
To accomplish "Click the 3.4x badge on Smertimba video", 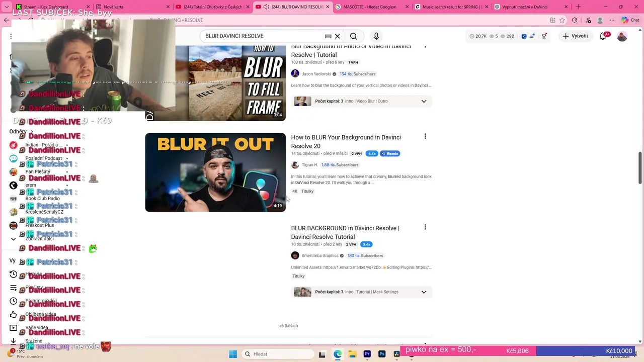I will pyautogui.click(x=366, y=244).
